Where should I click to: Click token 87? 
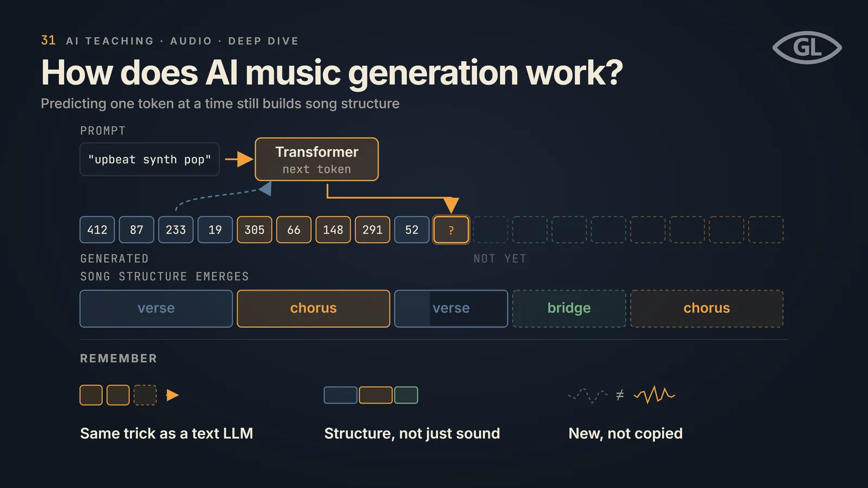point(137,230)
